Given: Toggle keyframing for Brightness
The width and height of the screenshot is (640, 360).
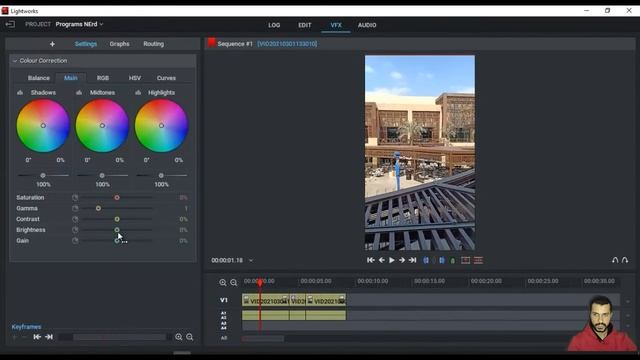Looking at the screenshot, I should click(75, 230).
